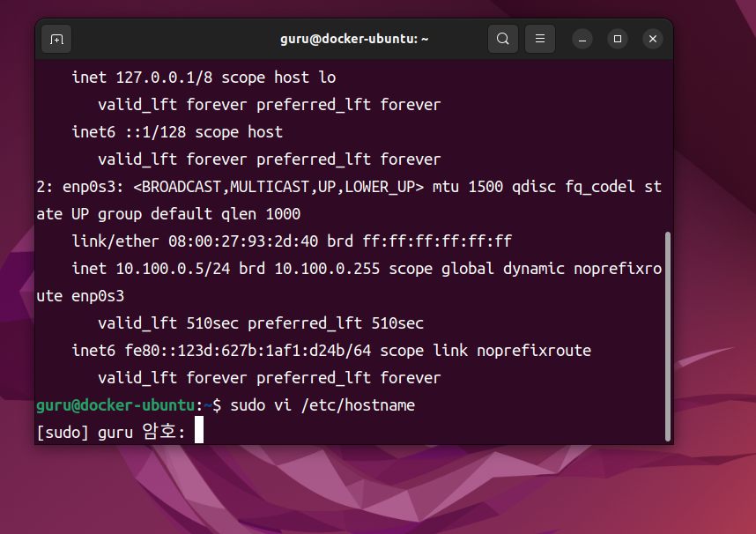Open the terminal hamburger menu
The image size is (756, 534).
(x=540, y=39)
